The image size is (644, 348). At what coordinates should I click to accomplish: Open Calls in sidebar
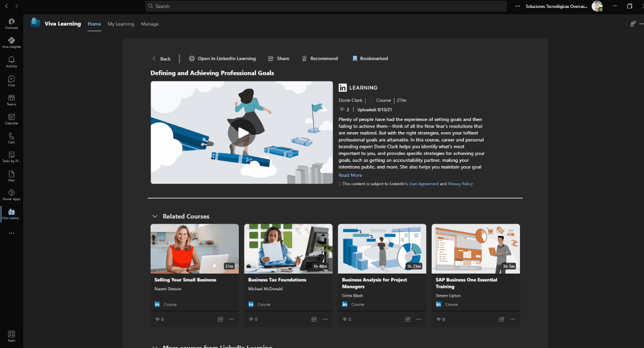[x=12, y=138]
